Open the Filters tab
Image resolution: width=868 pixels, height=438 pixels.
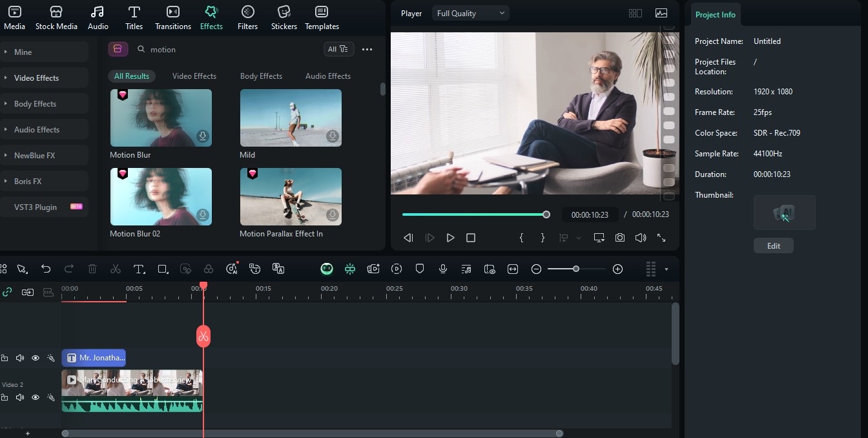(247, 17)
